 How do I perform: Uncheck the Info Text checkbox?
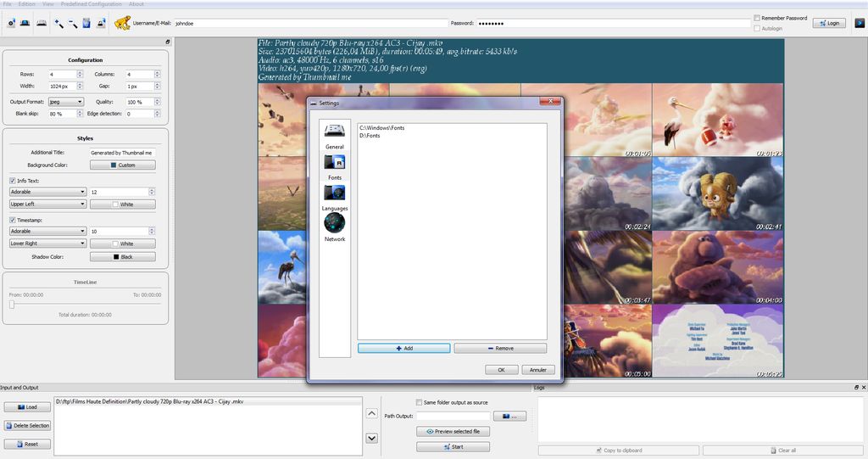12,181
